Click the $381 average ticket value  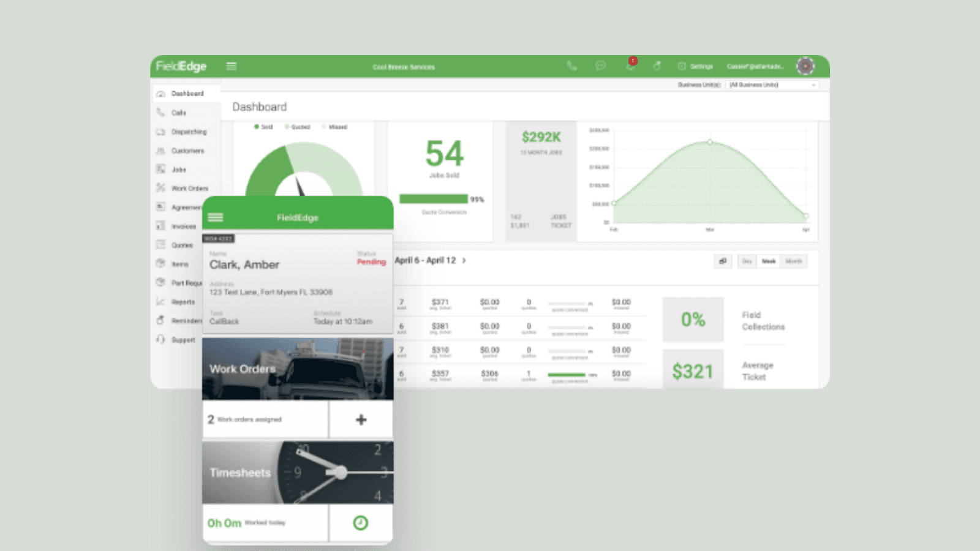pyautogui.click(x=440, y=326)
